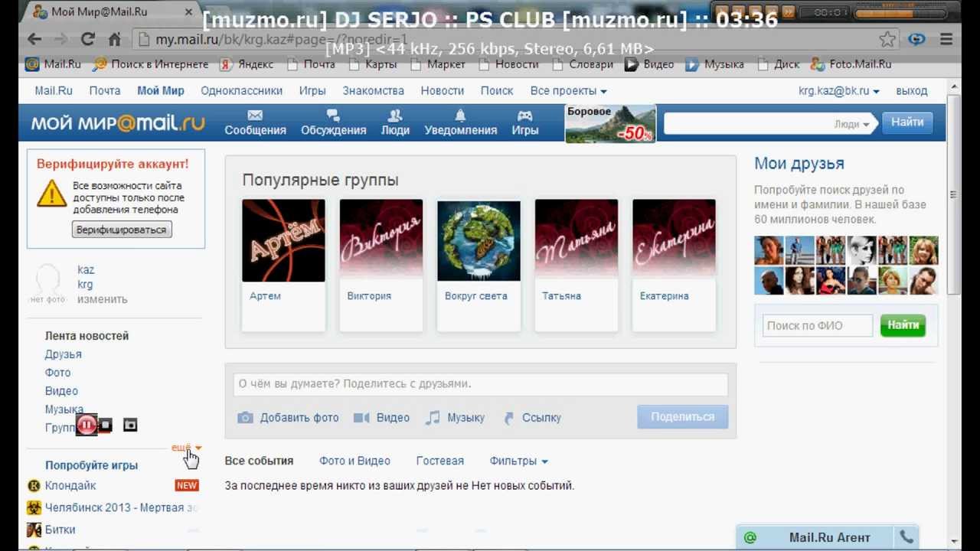This screenshot has height=551, width=980.
Task: Switch to the Гостевая tab
Action: pyautogui.click(x=439, y=461)
